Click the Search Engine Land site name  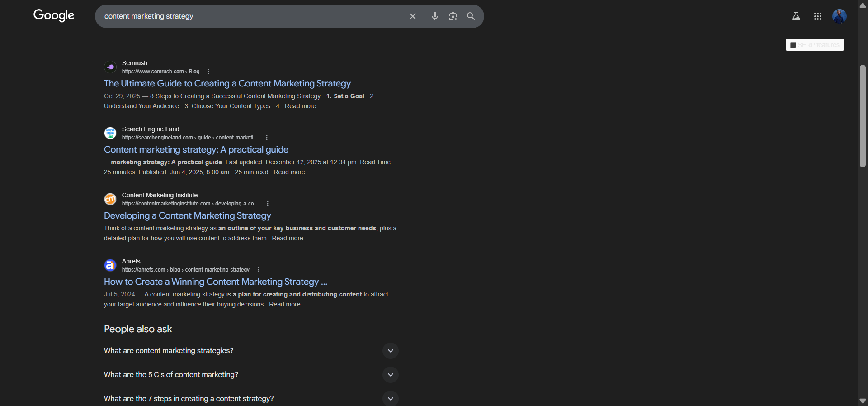click(x=151, y=129)
